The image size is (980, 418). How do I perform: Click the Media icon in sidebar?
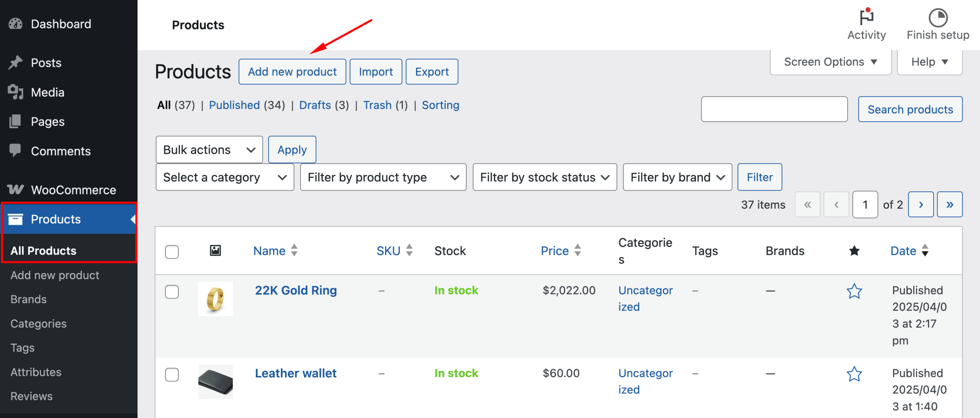[x=15, y=92]
